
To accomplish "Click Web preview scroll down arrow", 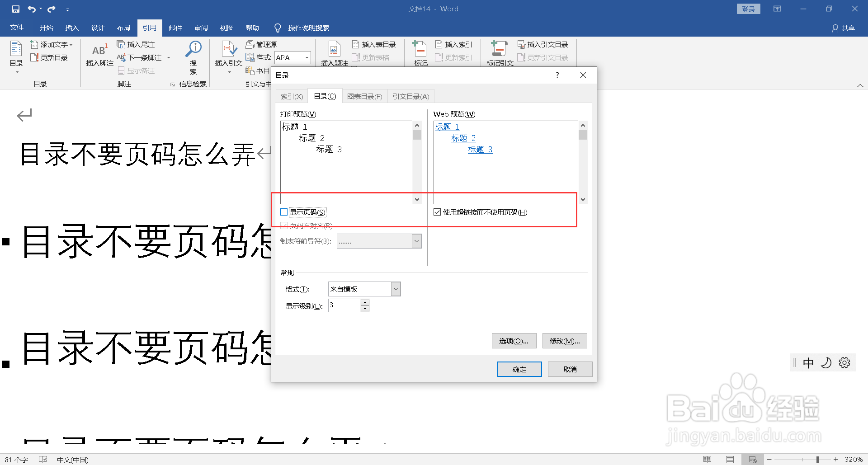I will [x=583, y=199].
